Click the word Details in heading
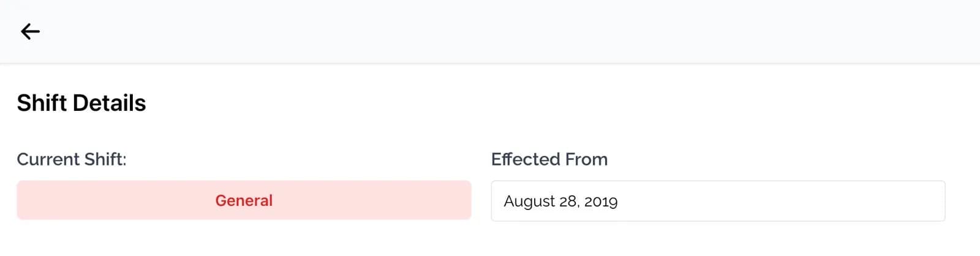Image resolution: width=980 pixels, height=256 pixels. click(109, 103)
